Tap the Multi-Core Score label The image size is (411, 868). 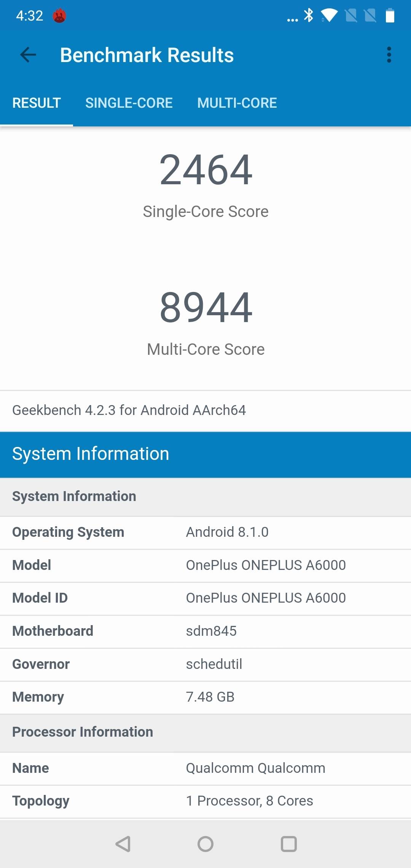(206, 349)
